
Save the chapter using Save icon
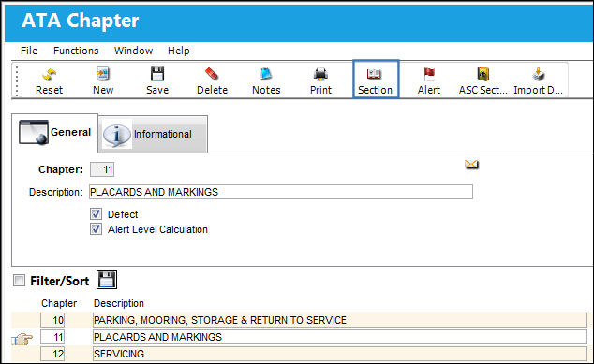[x=157, y=74]
